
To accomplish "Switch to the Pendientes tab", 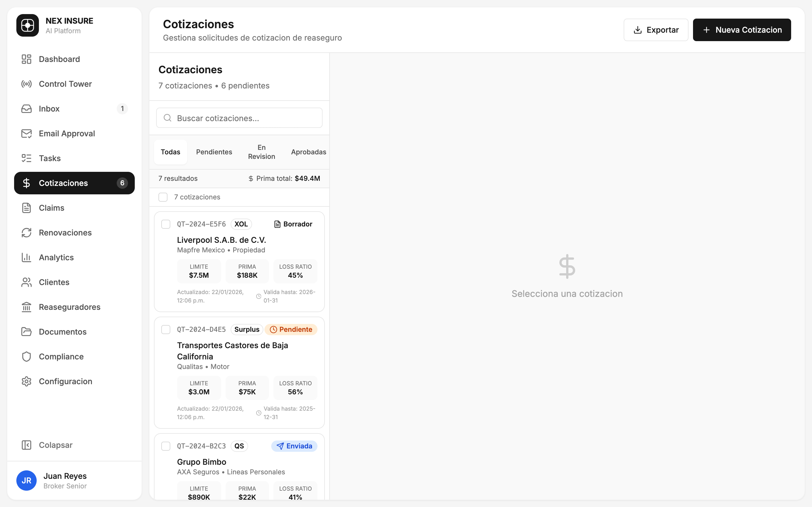I will coord(214,152).
